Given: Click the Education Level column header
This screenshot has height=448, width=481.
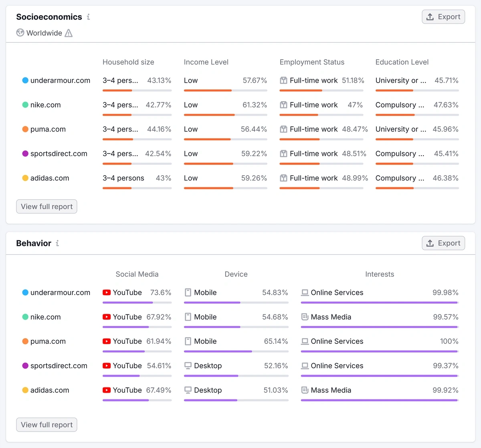Looking at the screenshot, I should click(x=402, y=62).
